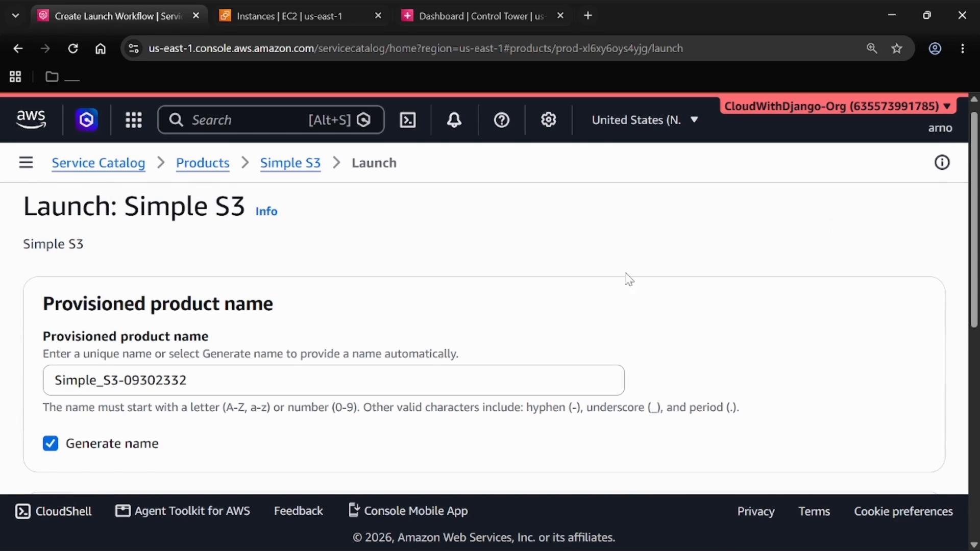Screen dimensions: 980x551
Task: Open Console Mobile App link
Action: click(408, 511)
